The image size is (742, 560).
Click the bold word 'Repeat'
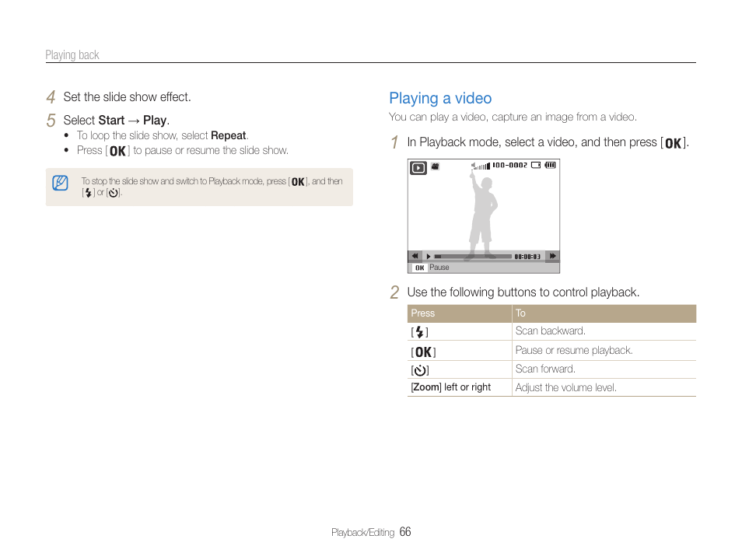[229, 136]
